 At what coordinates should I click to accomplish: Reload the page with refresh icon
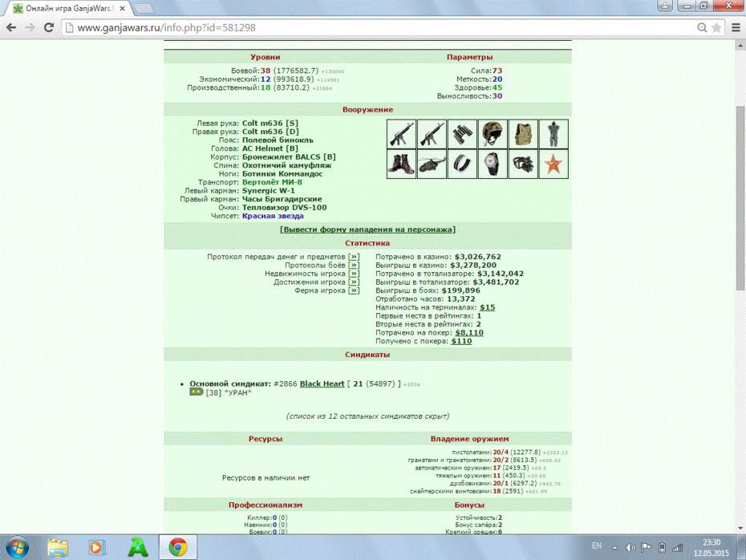[x=48, y=27]
